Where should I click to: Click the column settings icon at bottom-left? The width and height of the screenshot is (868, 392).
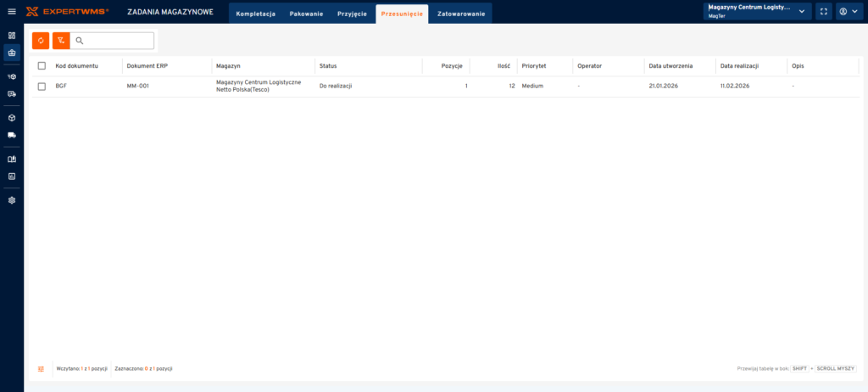pos(41,369)
